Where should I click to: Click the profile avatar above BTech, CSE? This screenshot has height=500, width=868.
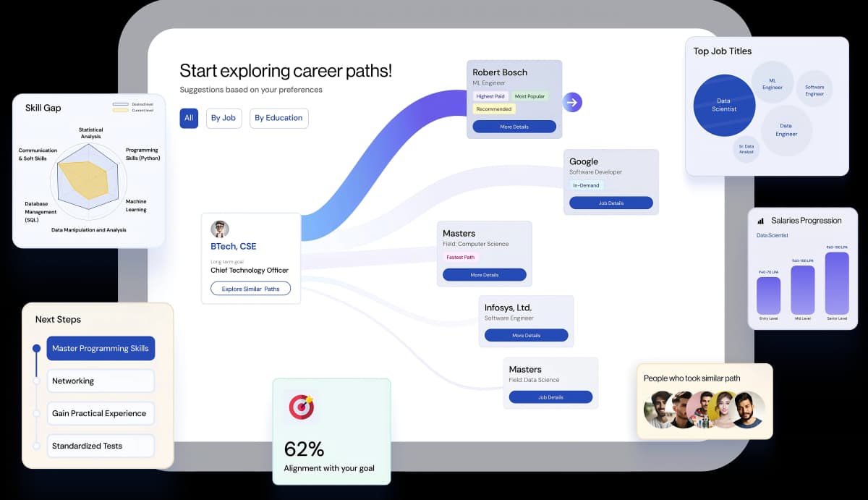pyautogui.click(x=220, y=229)
